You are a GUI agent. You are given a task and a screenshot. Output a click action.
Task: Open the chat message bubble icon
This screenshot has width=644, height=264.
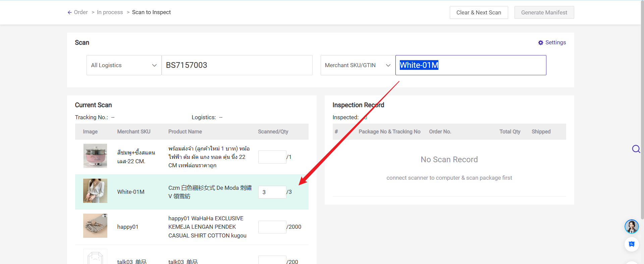point(632,244)
